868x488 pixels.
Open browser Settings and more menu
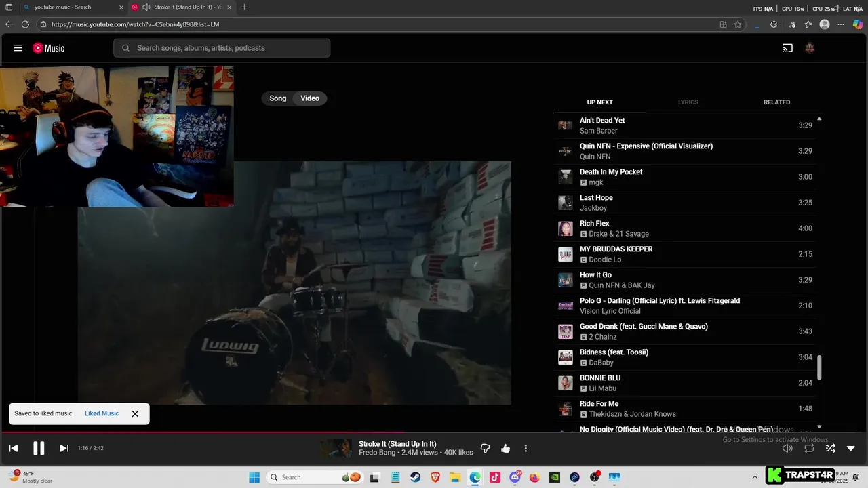(x=841, y=24)
